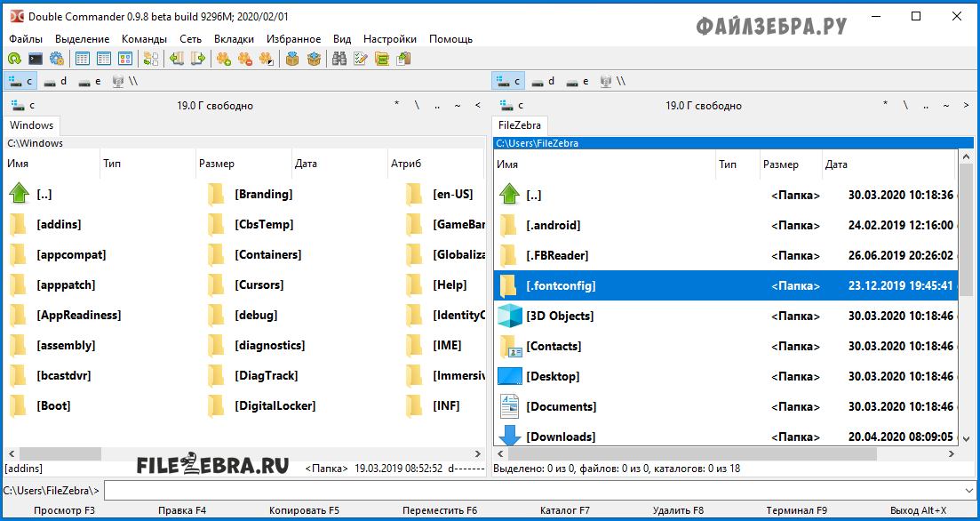This screenshot has width=980, height=521.
Task: Open Настройки menu
Action: tap(390, 39)
